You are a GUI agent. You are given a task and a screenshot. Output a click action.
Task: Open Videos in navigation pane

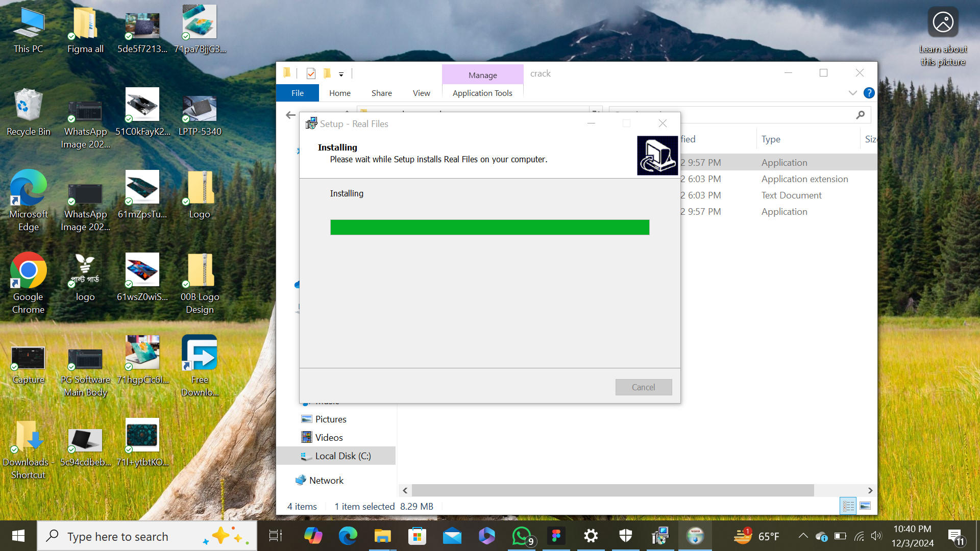click(x=329, y=437)
